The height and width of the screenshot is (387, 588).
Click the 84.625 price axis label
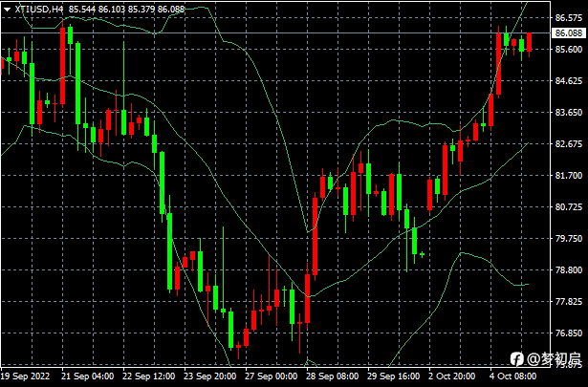tap(569, 80)
